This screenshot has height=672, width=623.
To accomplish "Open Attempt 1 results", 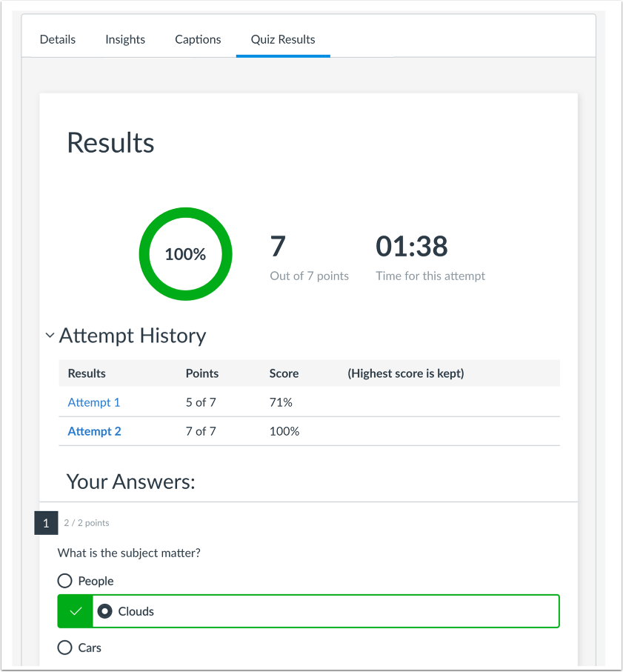I will (93, 402).
